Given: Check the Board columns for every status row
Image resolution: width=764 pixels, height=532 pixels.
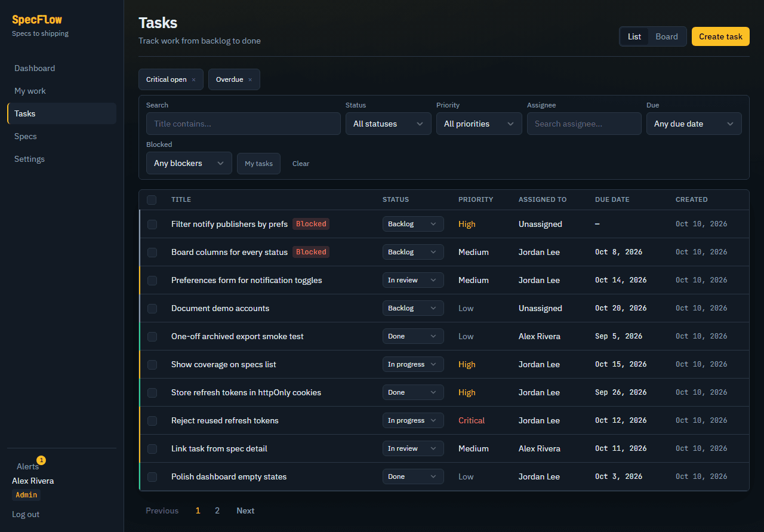Looking at the screenshot, I should [152, 253].
